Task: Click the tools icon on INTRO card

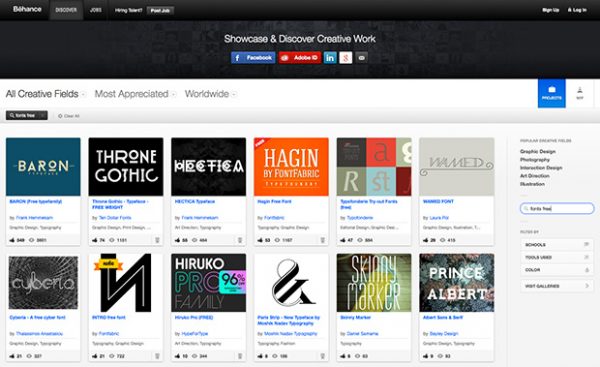Action: point(157,356)
